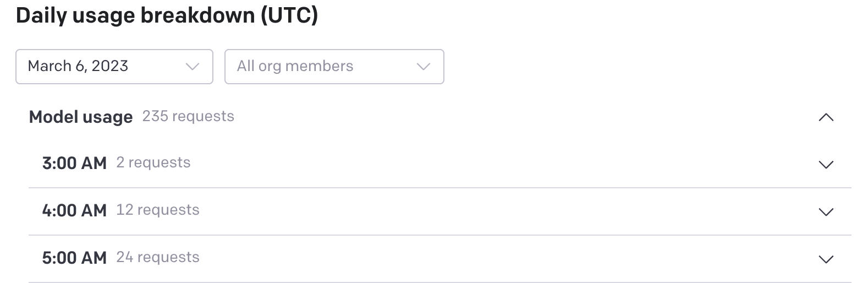Click the 235 requests count label
Image resolution: width=868 pixels, height=283 pixels.
[188, 116]
